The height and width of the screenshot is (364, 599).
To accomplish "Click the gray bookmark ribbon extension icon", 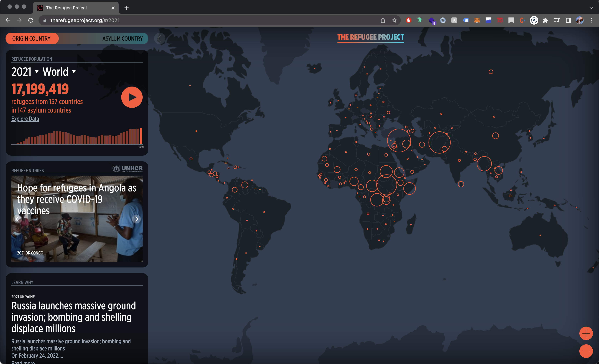I will click(x=511, y=20).
